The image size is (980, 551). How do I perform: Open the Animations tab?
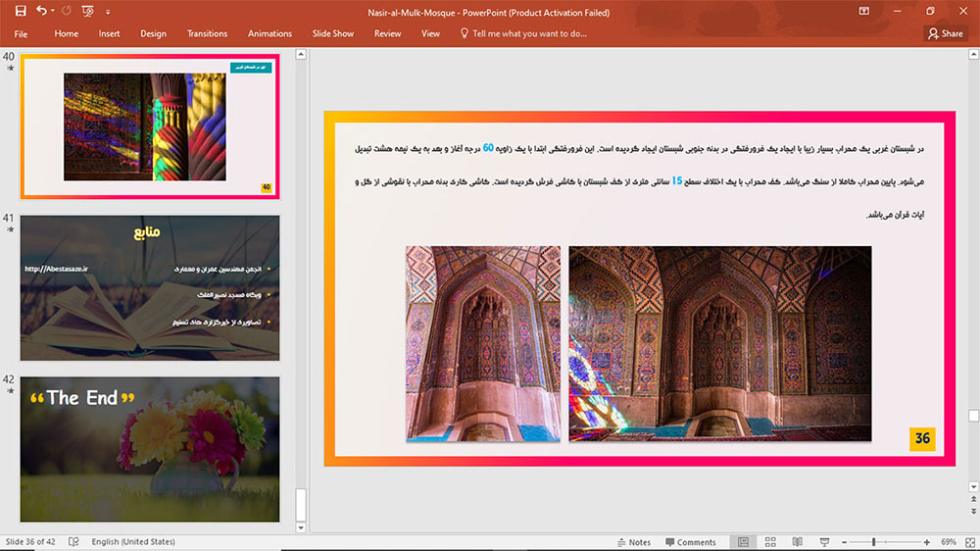(x=270, y=33)
